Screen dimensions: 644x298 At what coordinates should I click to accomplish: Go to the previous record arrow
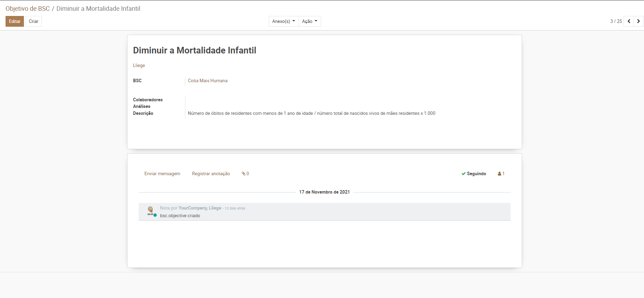tap(629, 21)
